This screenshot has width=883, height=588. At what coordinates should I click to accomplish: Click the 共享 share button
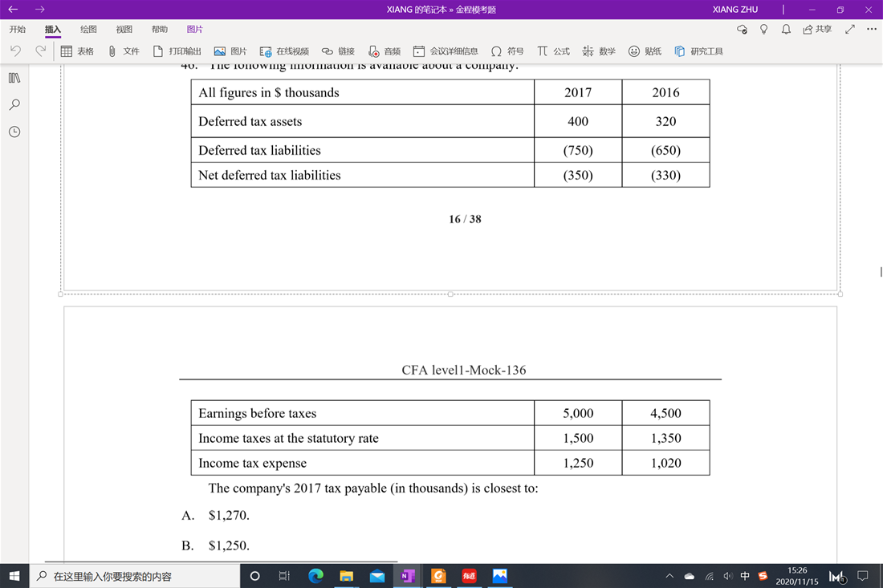click(817, 30)
